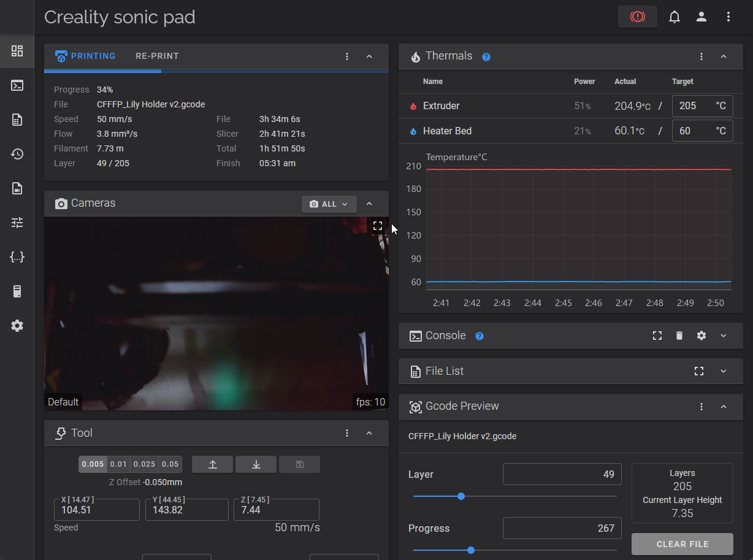This screenshot has height=560, width=753.
Task: Expand the Console card
Action: pyautogui.click(x=724, y=336)
